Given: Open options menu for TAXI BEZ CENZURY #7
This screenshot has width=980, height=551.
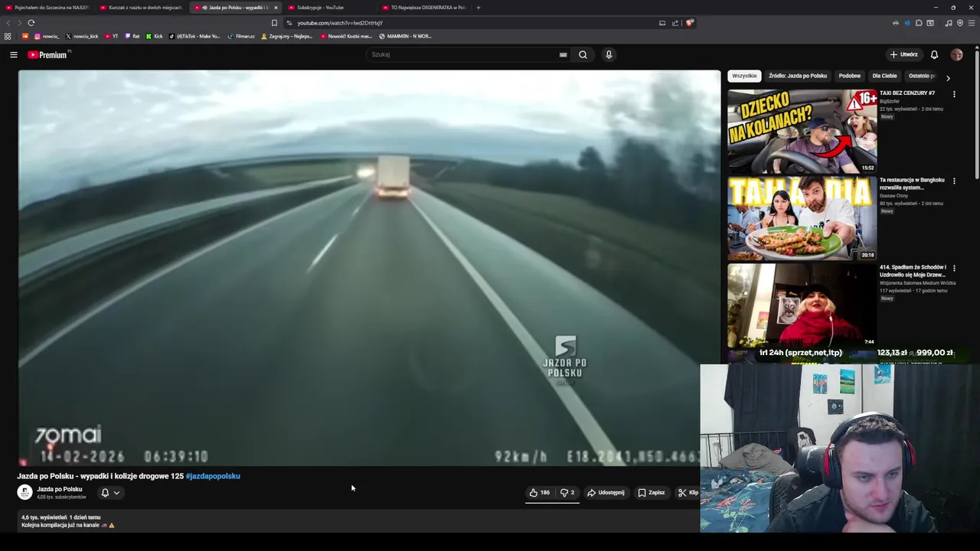Looking at the screenshot, I should tap(954, 94).
